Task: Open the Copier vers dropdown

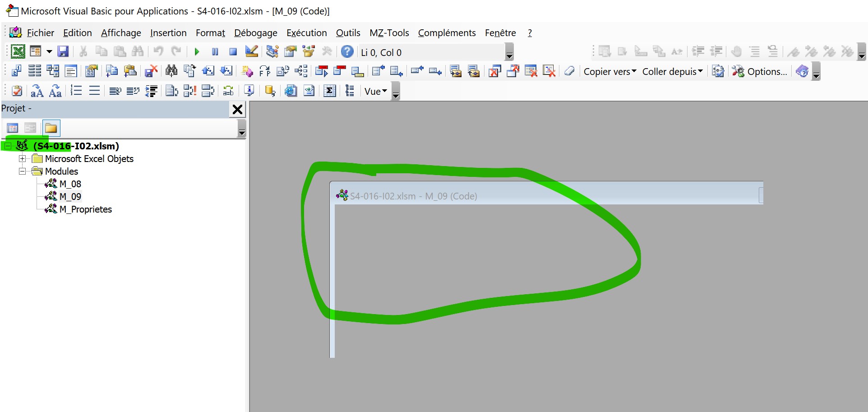Action: point(609,71)
